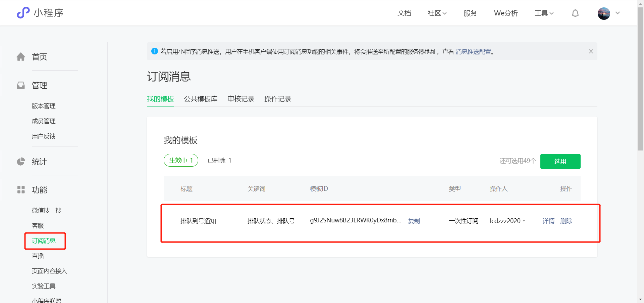Open 直播 in the sidebar
Image resolution: width=644 pixels, height=303 pixels.
pos(38,256)
